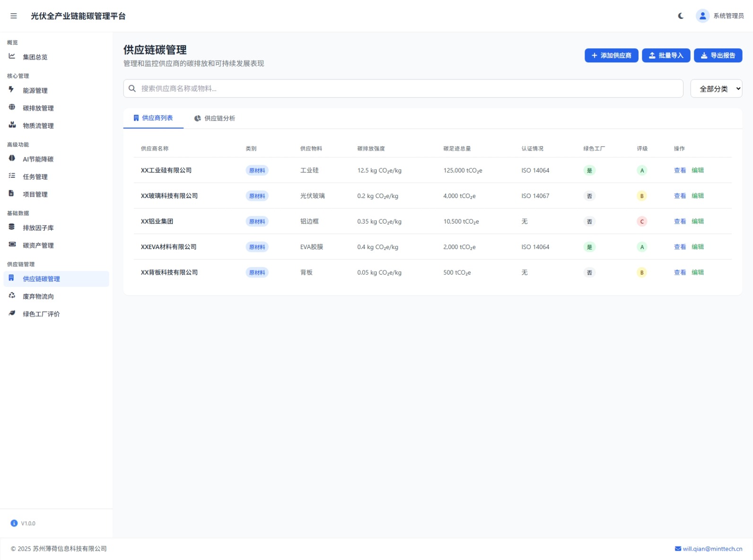Open 废弃物流向 recycle icon in sidebar
Viewport: 753px width, 560px height.
(12, 295)
